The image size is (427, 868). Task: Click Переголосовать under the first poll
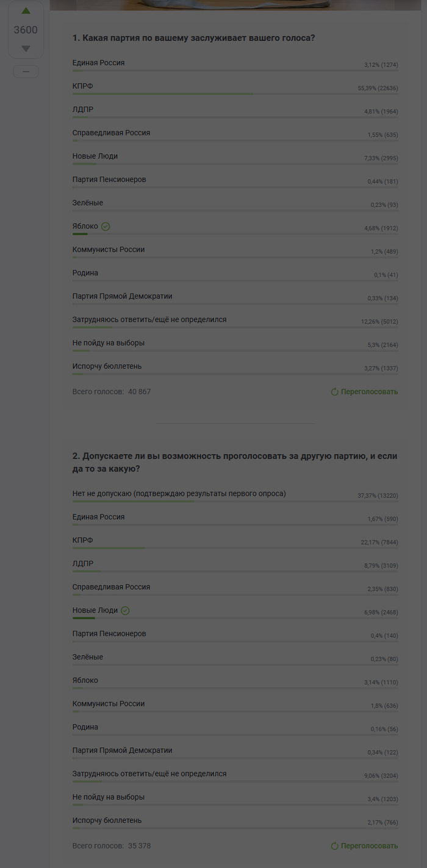[x=364, y=392]
